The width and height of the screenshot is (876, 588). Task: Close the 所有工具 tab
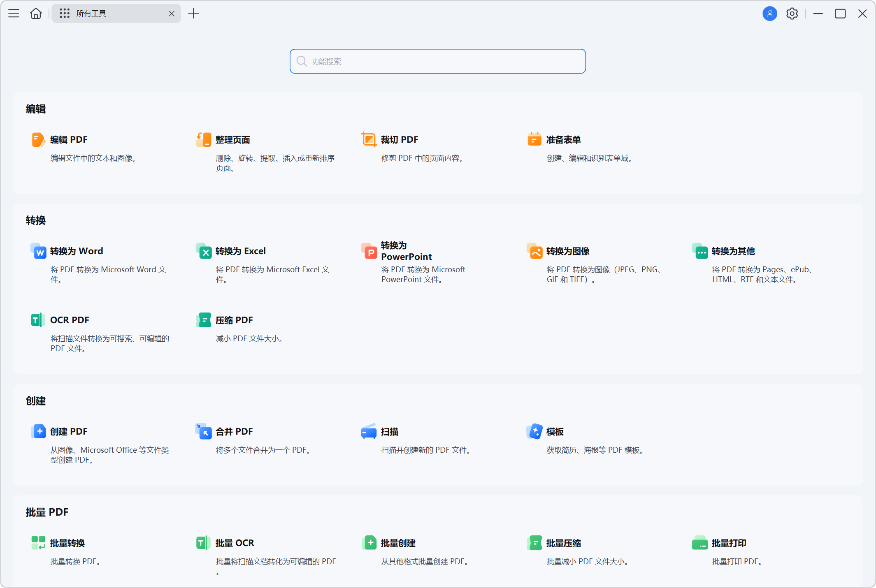[x=172, y=14]
